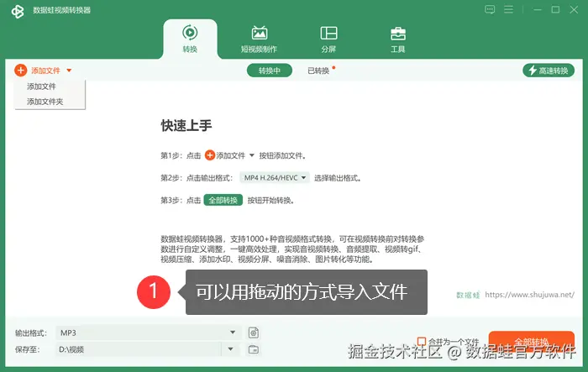This screenshot has width=588, height=372.
Task: Toggle 合并为一个文件 checkbox
Action: pyautogui.click(x=422, y=341)
